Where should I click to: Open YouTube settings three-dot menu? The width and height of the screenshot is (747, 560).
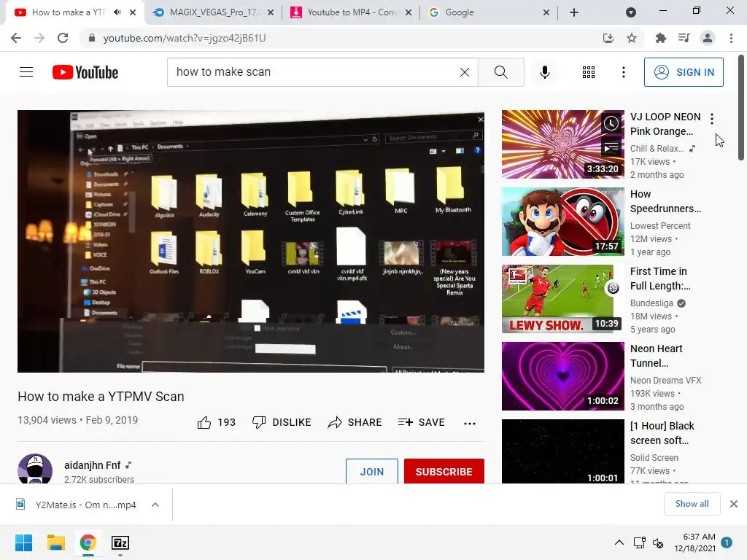623,72
